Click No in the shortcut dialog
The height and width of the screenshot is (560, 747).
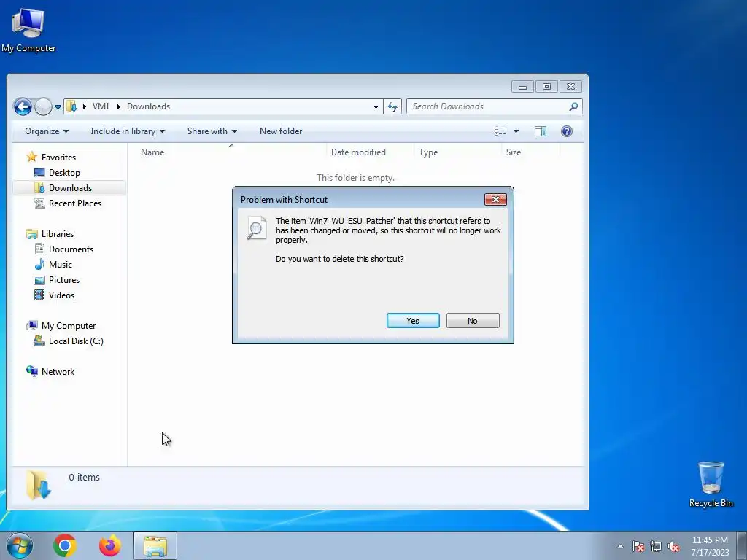472,321
